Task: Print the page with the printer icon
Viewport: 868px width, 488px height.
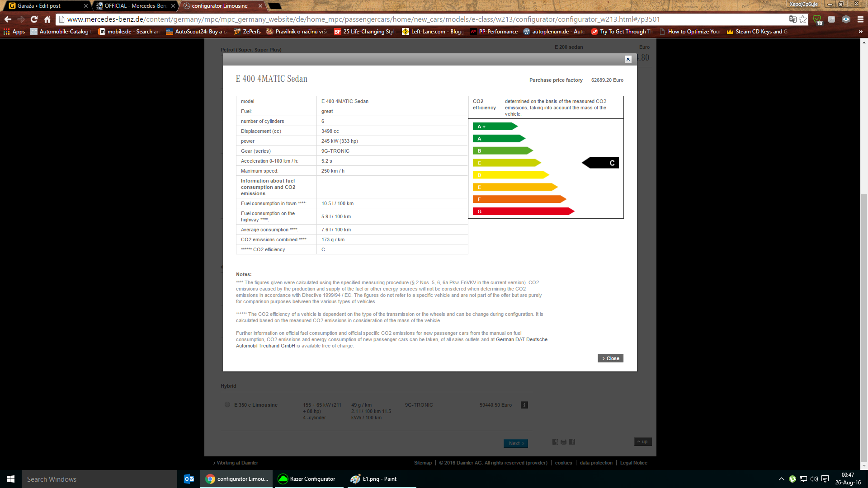Action: click(x=563, y=441)
